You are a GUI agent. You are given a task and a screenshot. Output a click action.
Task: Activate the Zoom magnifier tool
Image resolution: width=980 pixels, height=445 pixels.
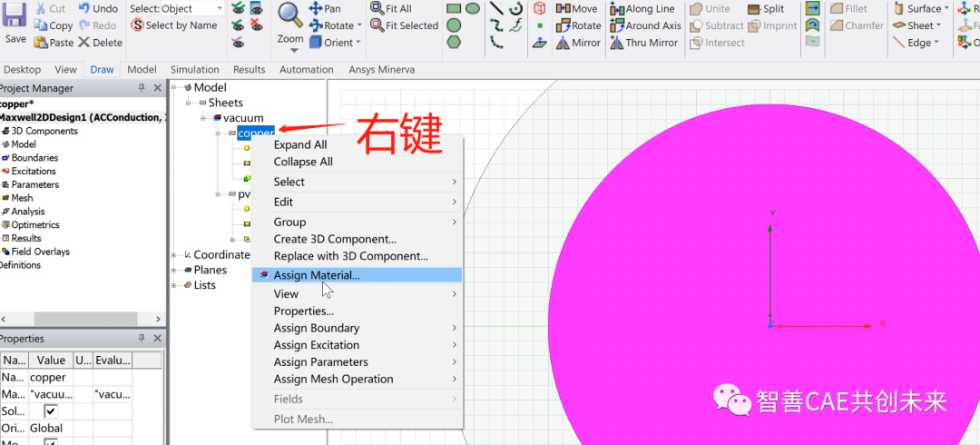pos(290,15)
